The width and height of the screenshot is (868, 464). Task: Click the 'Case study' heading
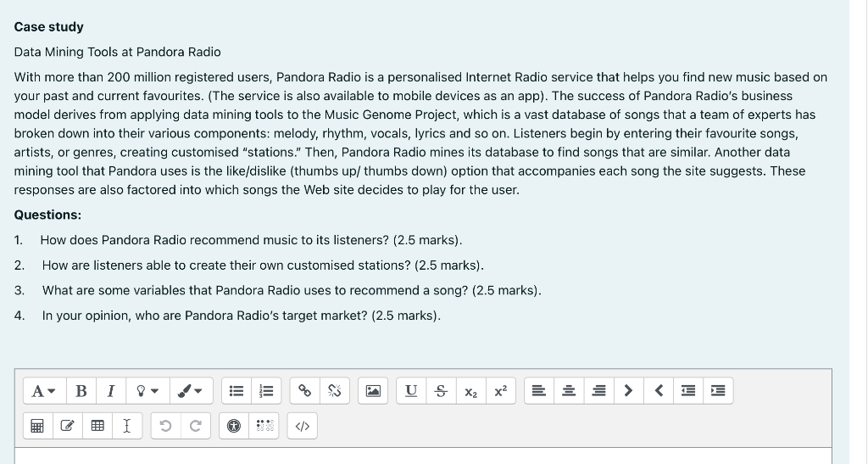tap(48, 27)
